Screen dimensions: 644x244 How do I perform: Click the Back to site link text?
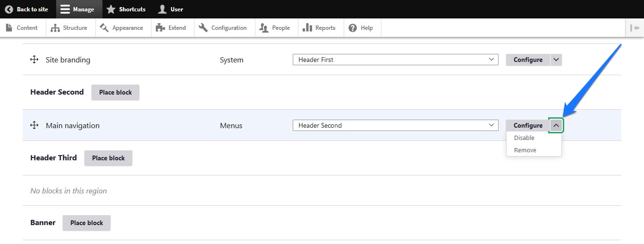[33, 9]
